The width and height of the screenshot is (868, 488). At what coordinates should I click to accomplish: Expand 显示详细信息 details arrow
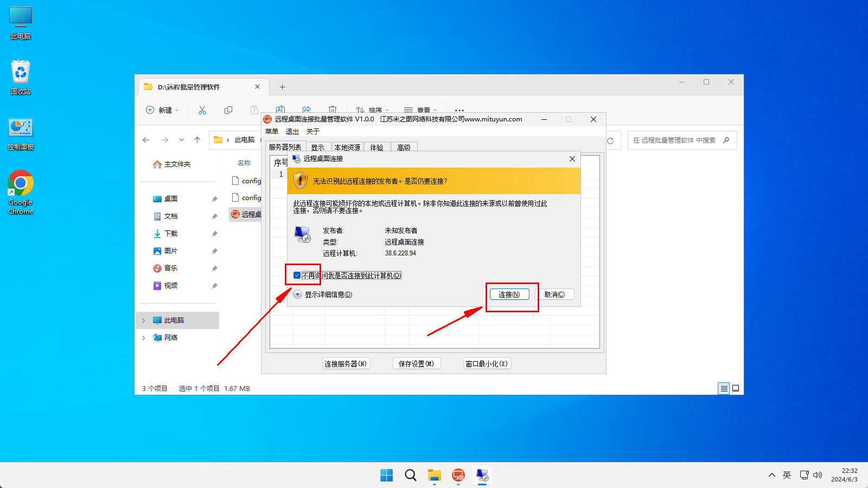(x=298, y=294)
